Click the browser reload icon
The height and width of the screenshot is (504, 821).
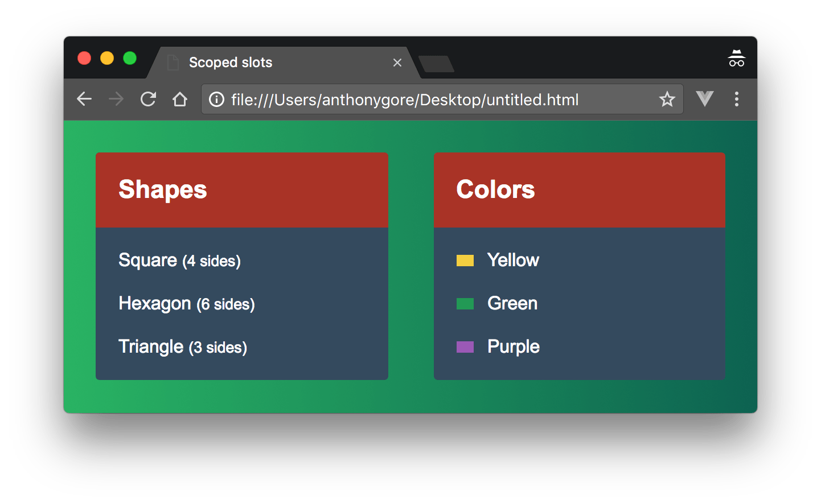[x=147, y=99]
